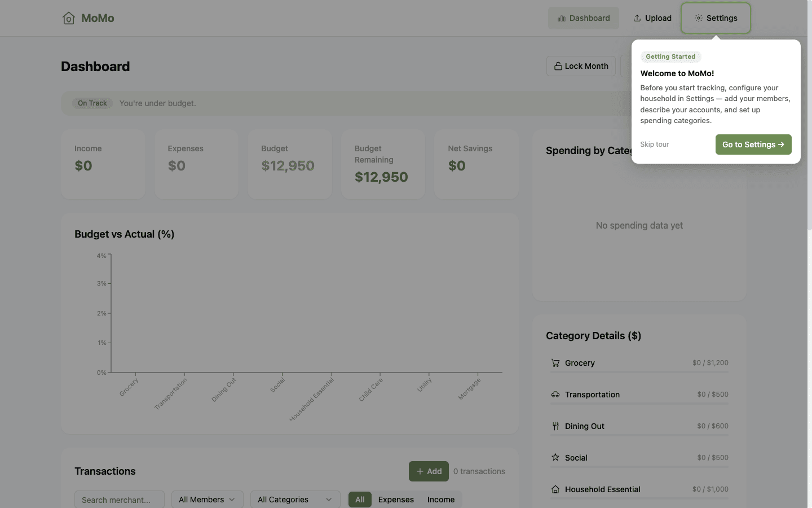Click the Add button to create a transaction

[429, 471]
